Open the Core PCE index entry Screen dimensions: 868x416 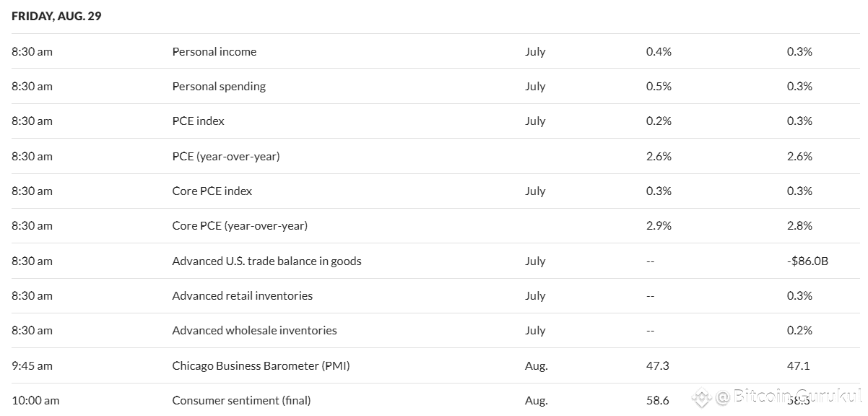(212, 191)
